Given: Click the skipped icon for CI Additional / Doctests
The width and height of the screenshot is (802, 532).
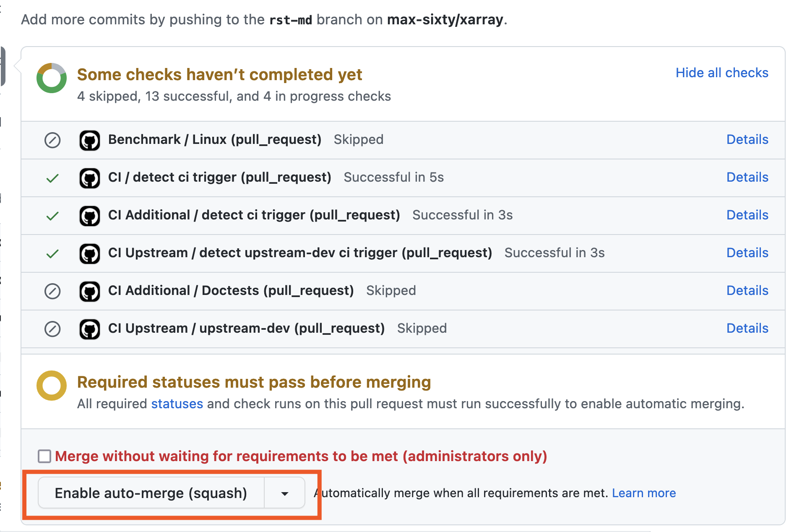Looking at the screenshot, I should pos(52,291).
